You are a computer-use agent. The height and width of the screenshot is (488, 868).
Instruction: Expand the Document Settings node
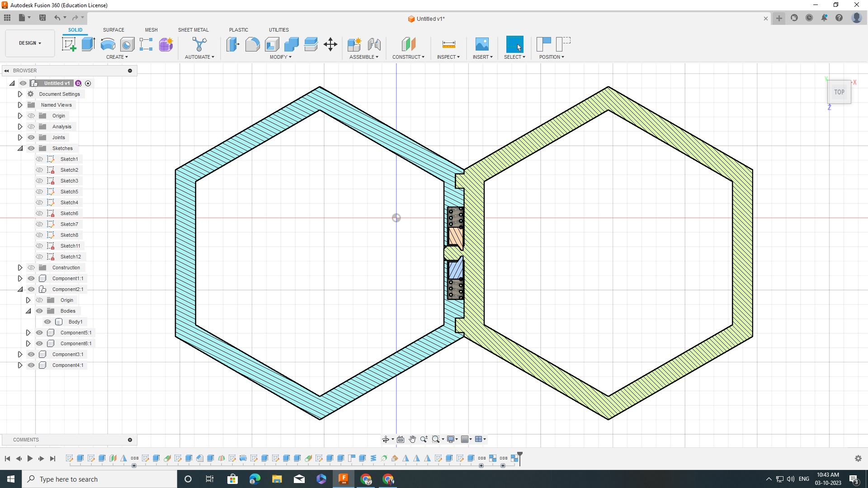(x=20, y=94)
